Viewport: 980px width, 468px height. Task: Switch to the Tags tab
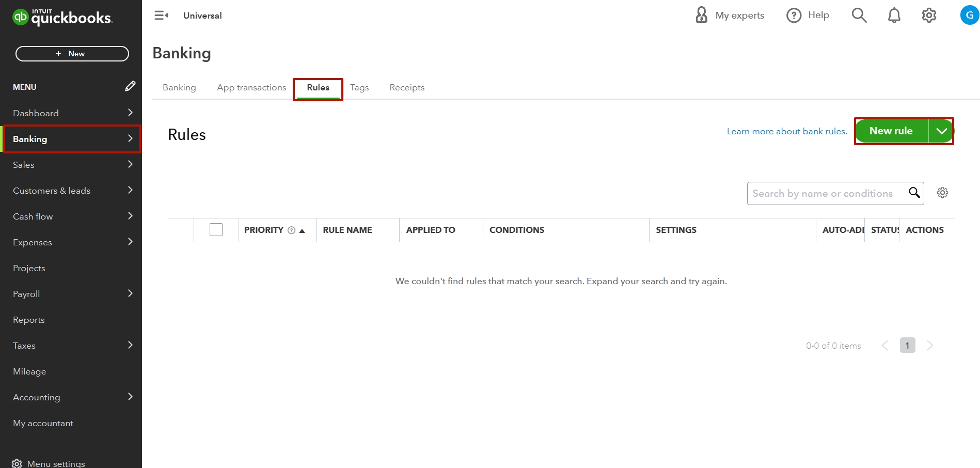(x=359, y=87)
